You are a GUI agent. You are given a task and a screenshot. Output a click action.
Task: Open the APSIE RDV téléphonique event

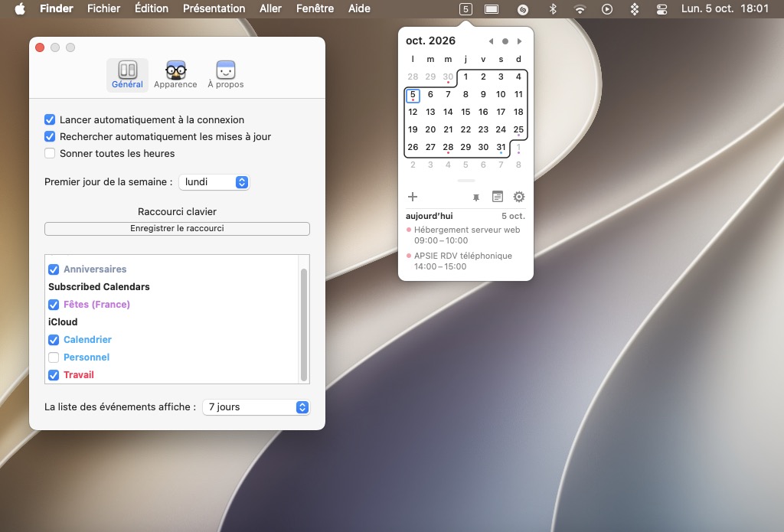pyautogui.click(x=465, y=261)
